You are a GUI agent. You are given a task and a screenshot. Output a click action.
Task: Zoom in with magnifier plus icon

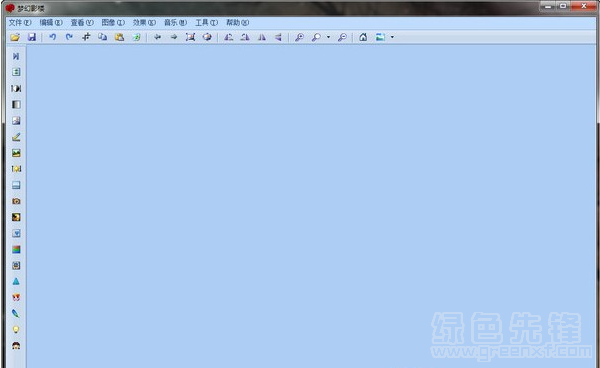point(299,37)
